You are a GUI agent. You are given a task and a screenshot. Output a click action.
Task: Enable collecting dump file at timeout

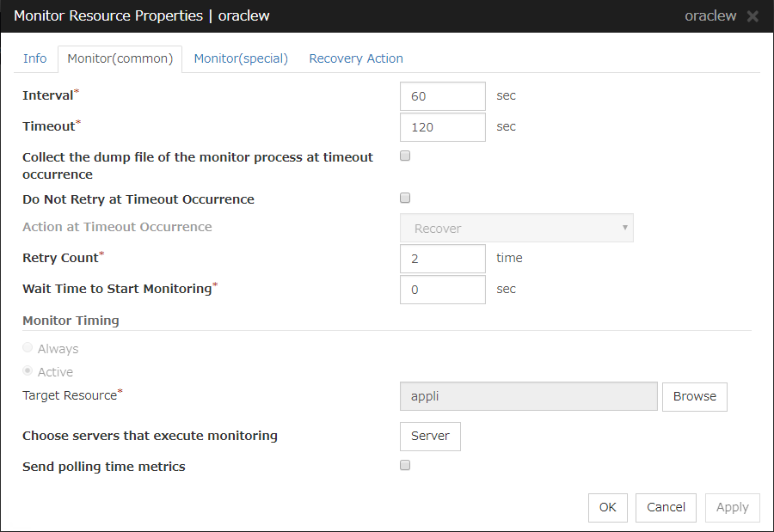click(x=405, y=156)
